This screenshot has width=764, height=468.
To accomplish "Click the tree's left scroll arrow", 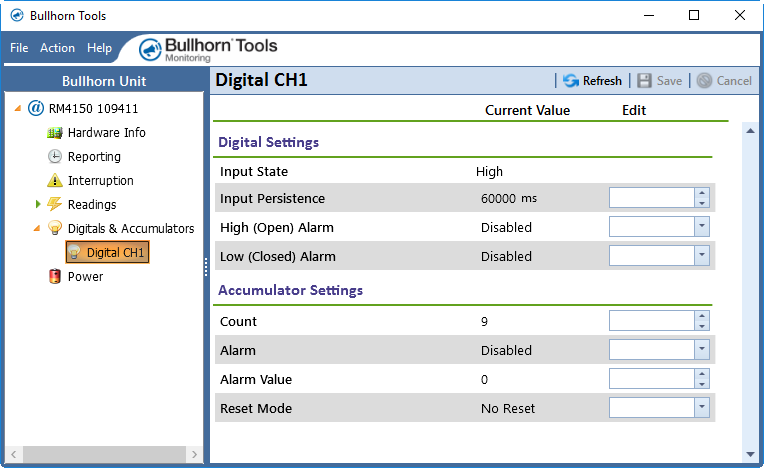I will point(14,454).
